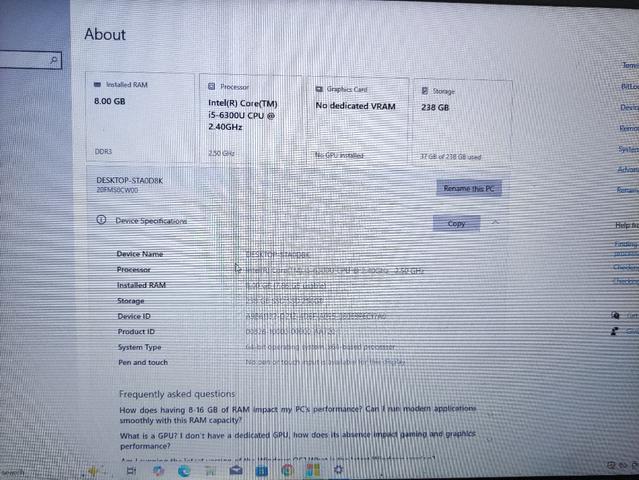
Task: Click the 'Device ID' spec label
Action: click(x=134, y=316)
